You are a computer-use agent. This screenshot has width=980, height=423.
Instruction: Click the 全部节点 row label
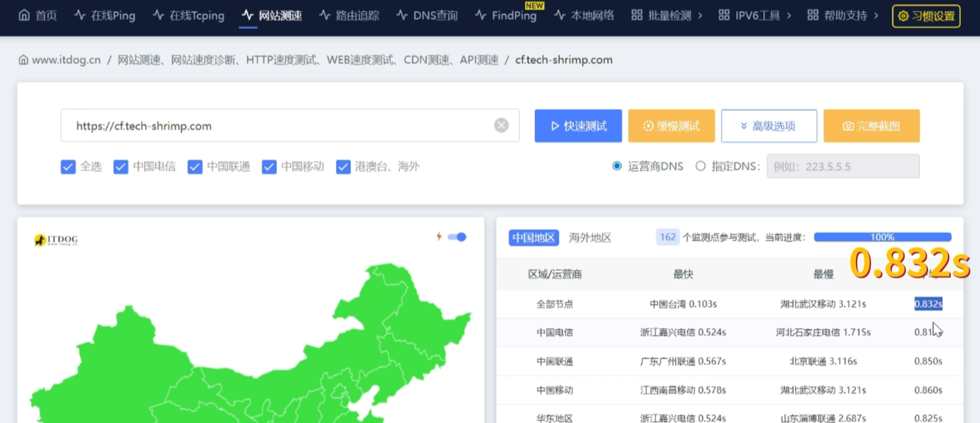555,304
